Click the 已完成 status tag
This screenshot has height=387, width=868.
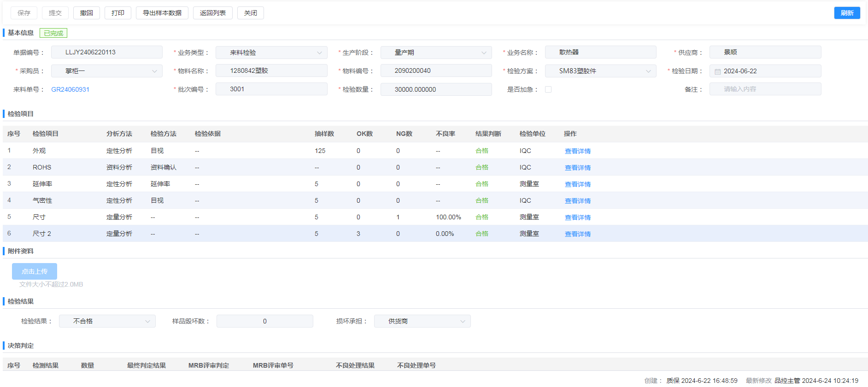(53, 33)
